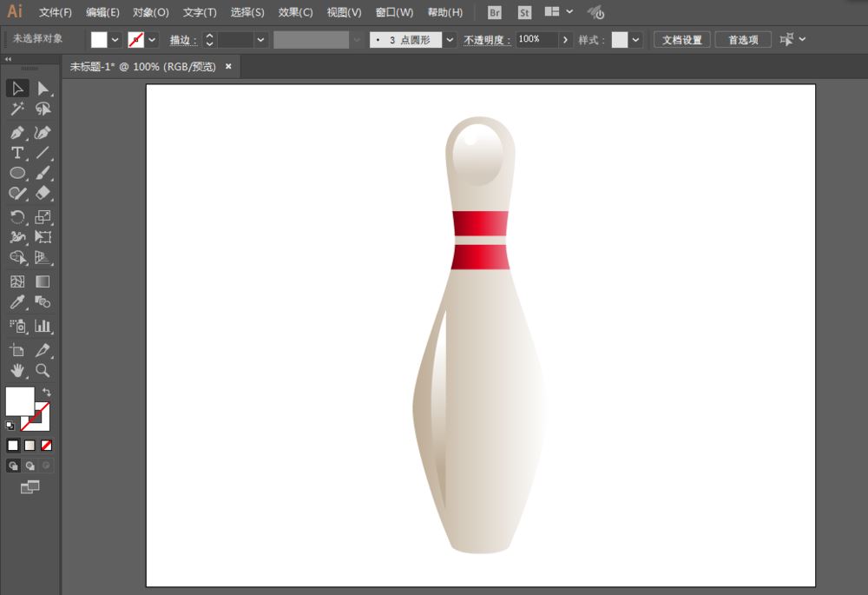Screen dimensions: 868x595
Task: Open the opacity dropdown arrow
Action: click(565, 39)
